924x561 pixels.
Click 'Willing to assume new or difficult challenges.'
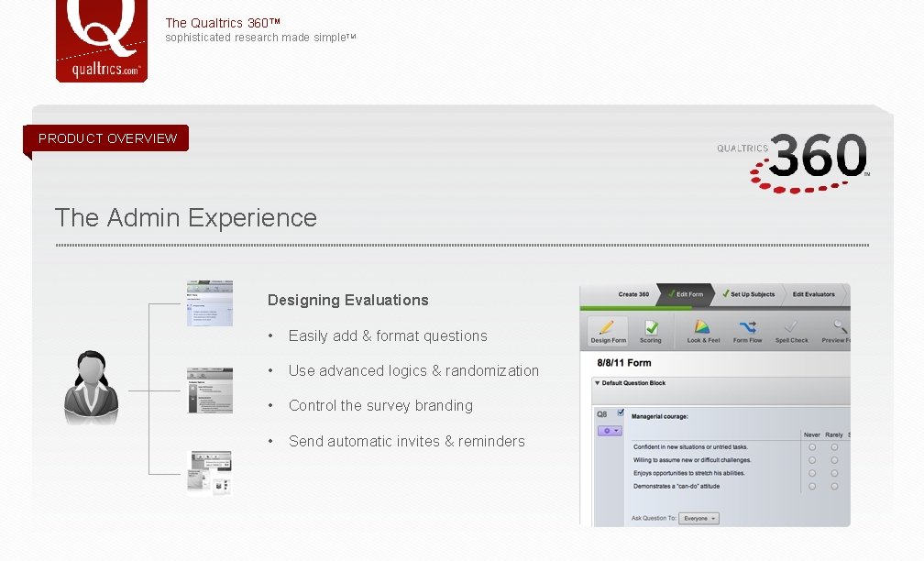[x=692, y=460]
